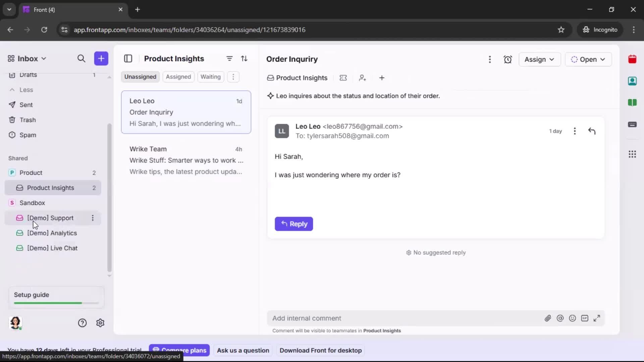Viewport: 644px width, 362px height.
Task: Mention a teammate with the @ icon
Action: point(560,318)
